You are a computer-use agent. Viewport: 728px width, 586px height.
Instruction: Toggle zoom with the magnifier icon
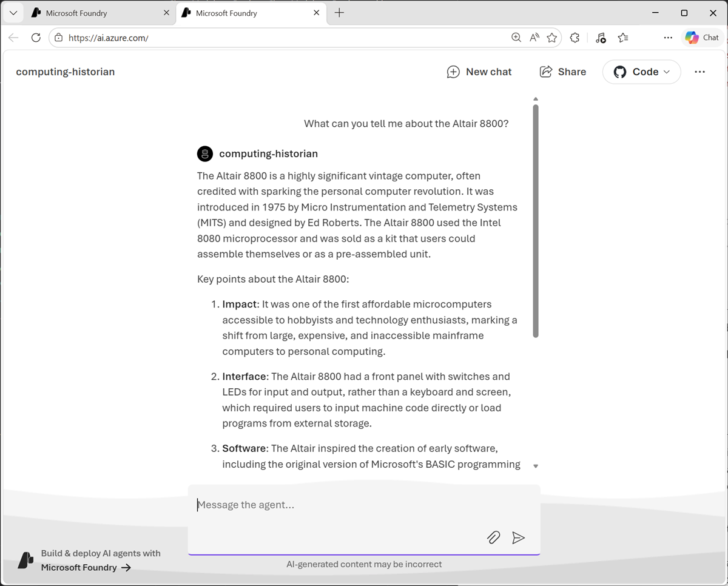[516, 37]
